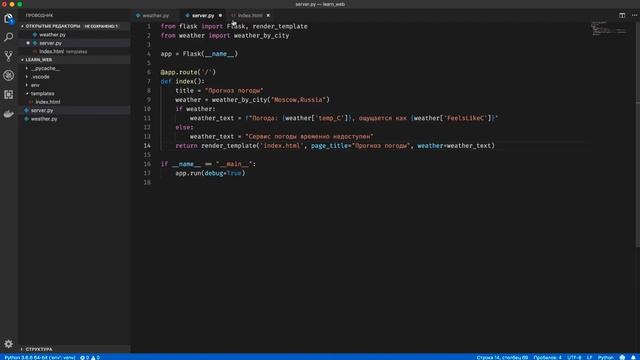Close the index.html tab
Screen dimensions: 640x360
point(268,16)
